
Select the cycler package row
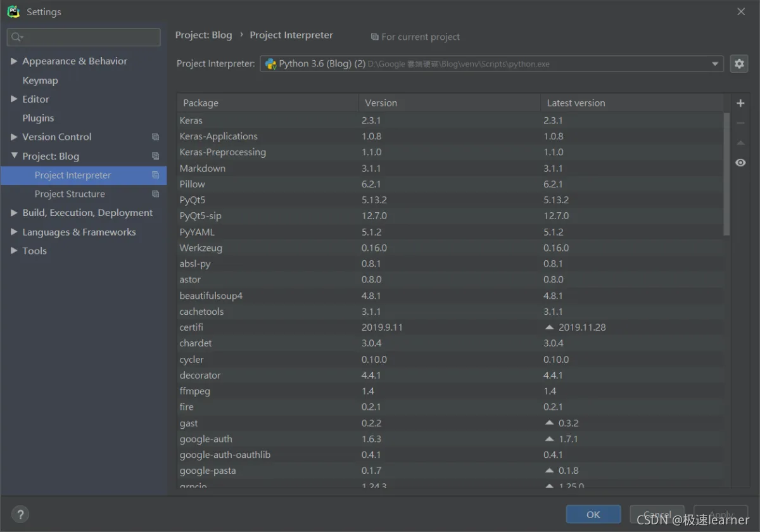coord(450,359)
